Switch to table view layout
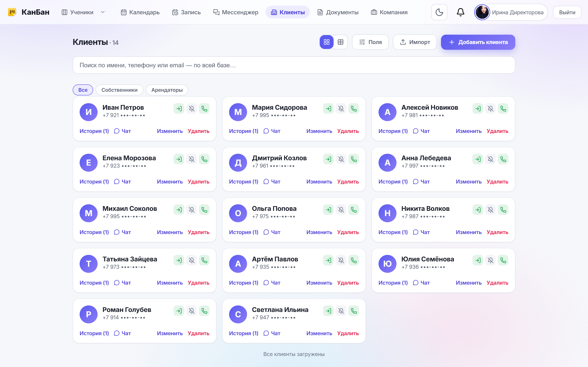 [x=341, y=42]
